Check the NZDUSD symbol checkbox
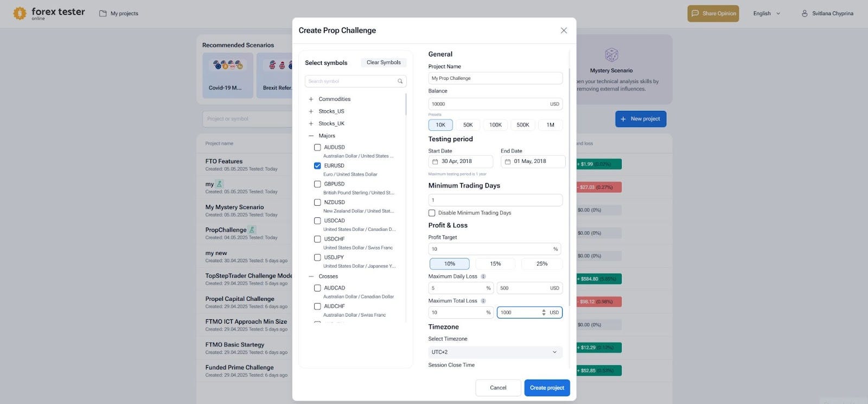Screen dimensions: 868x404 coord(317,203)
